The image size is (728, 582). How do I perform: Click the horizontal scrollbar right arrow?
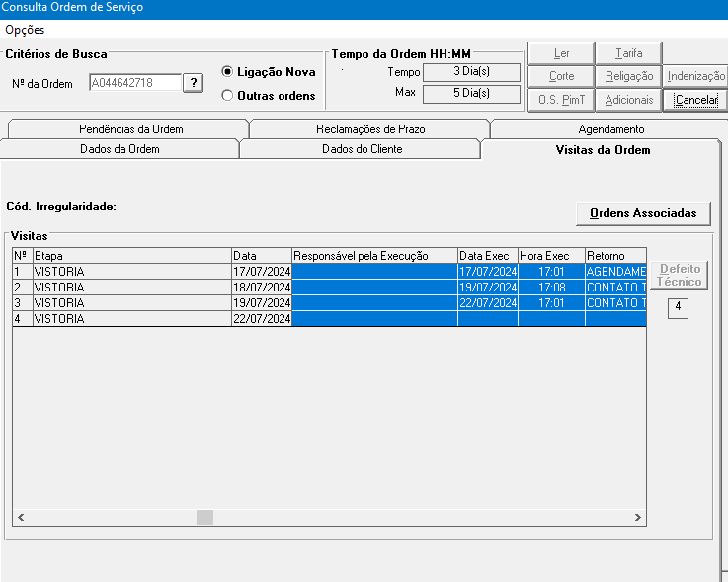click(638, 517)
